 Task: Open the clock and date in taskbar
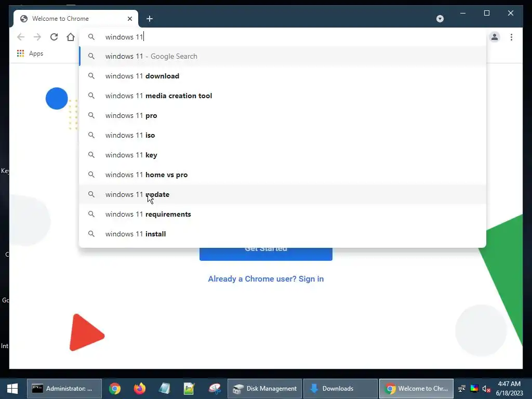click(x=509, y=389)
